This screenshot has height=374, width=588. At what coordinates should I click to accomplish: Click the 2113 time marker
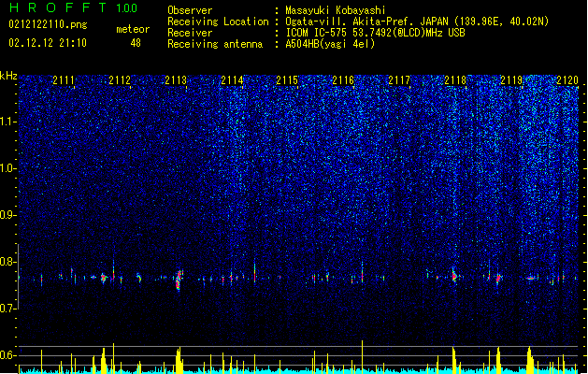(176, 80)
